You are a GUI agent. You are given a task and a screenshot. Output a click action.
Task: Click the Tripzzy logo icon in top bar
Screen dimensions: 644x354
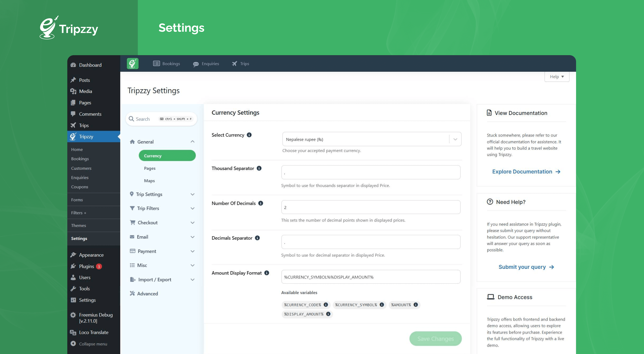133,63
